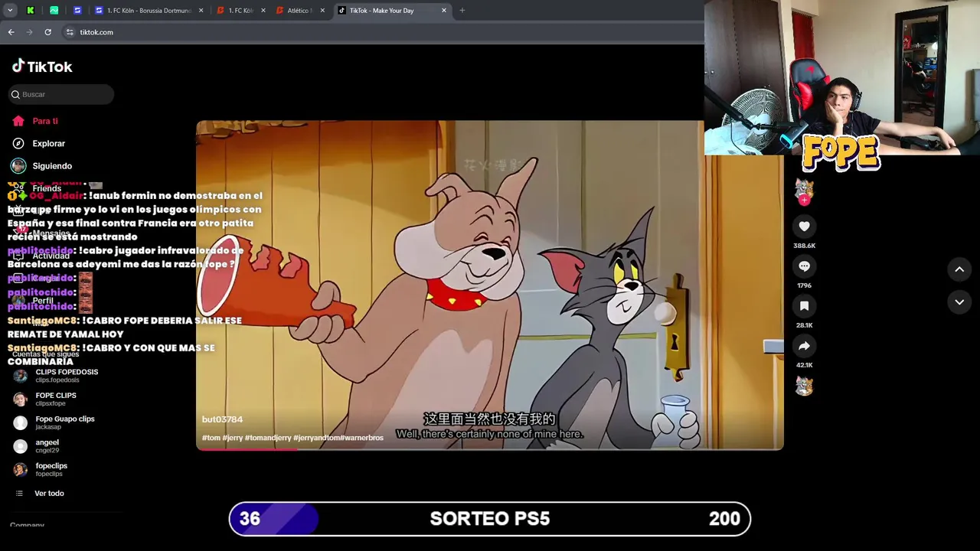Close the Köln - Borussia Dortmund tab

click(x=201, y=11)
